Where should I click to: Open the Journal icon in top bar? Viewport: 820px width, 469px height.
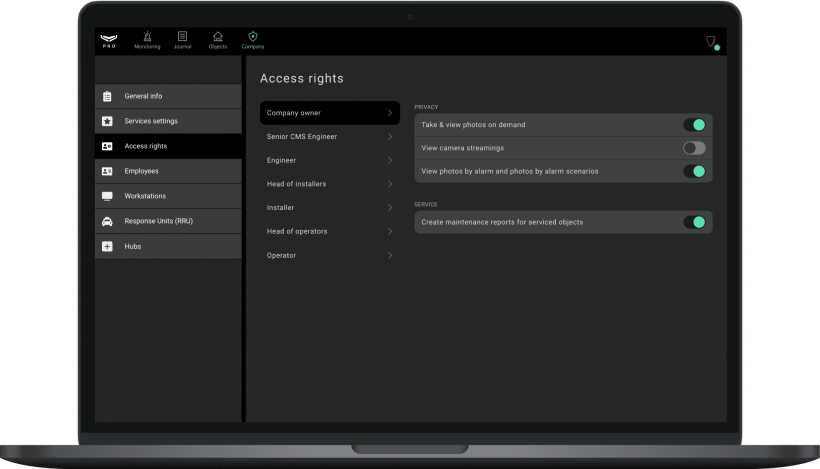click(182, 37)
